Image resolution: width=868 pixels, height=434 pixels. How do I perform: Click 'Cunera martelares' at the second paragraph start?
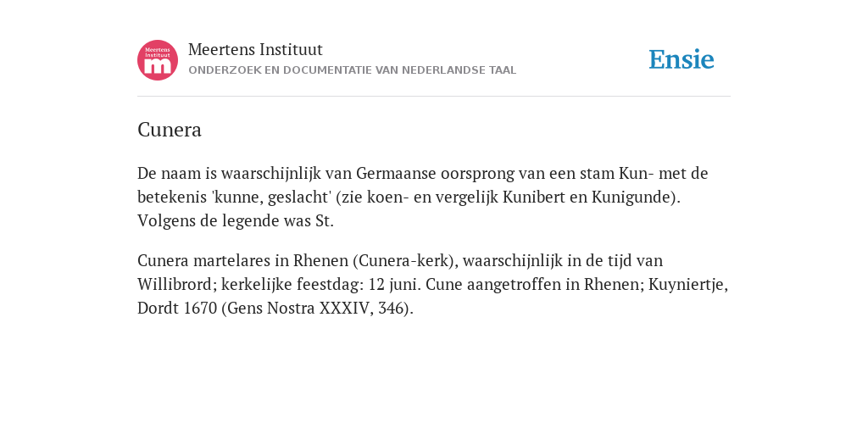(x=204, y=260)
